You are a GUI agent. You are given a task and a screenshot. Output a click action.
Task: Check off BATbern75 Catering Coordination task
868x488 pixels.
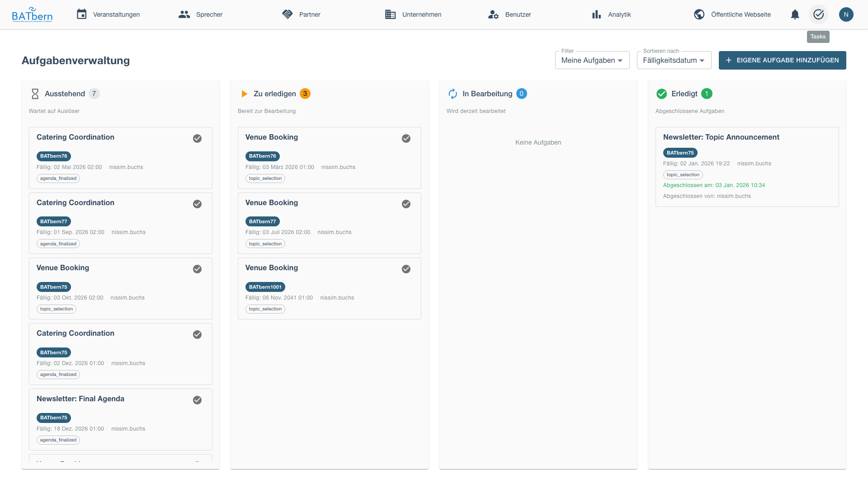pyautogui.click(x=198, y=335)
